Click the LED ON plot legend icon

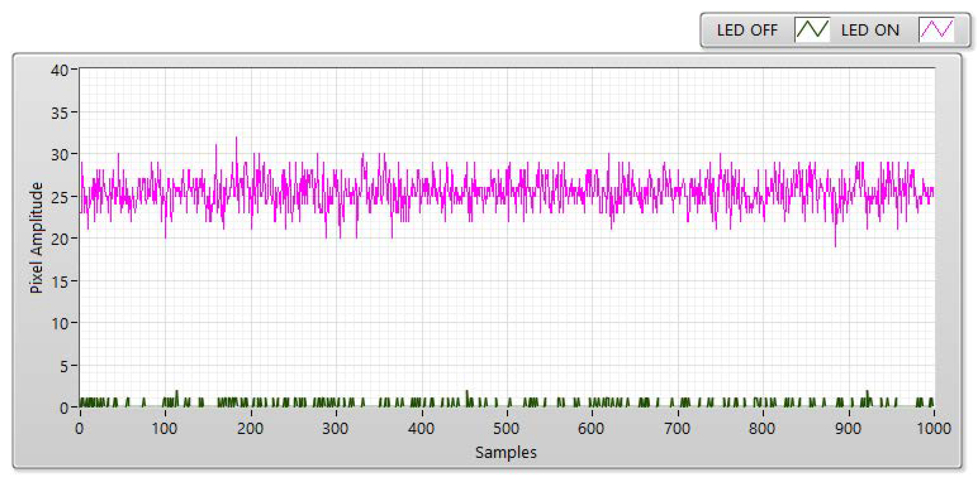point(936,29)
